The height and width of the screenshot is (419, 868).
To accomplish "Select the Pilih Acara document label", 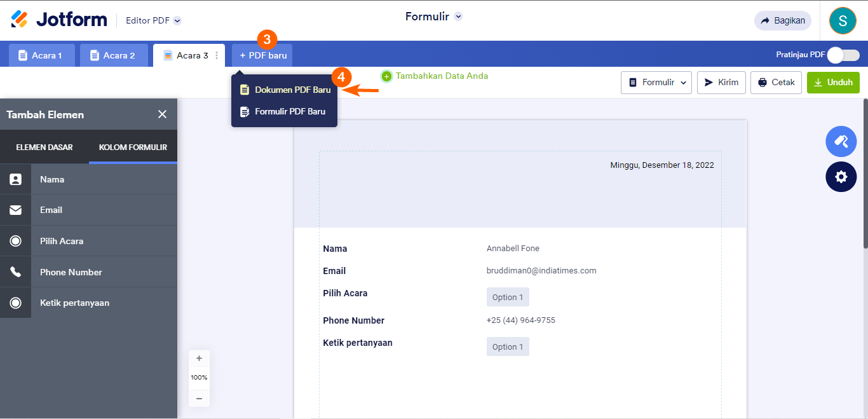I will 345,293.
